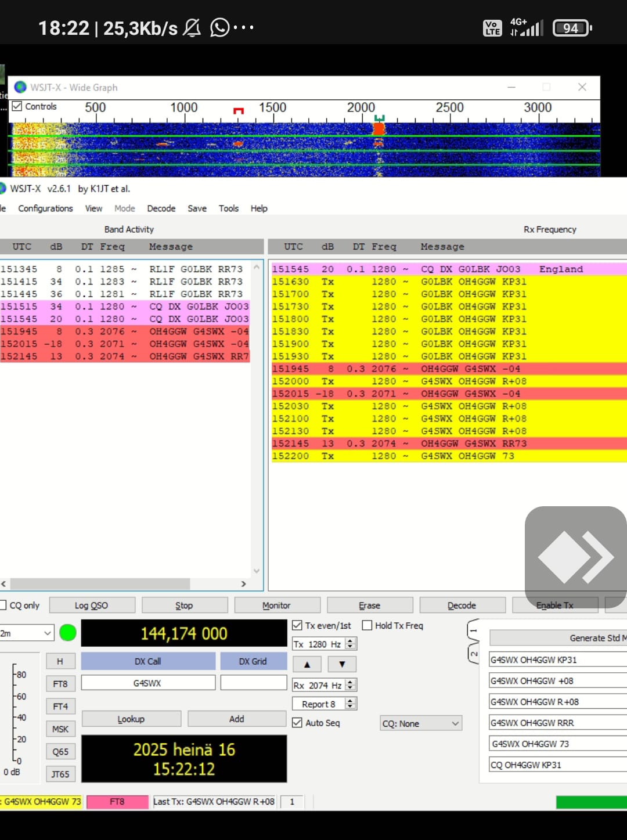Select the 152145 OH4GGW G4SWX RR73 Rx row

tap(449, 444)
